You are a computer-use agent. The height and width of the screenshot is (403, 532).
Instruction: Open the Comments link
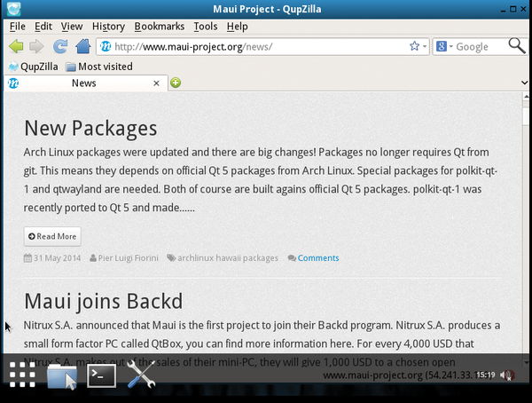pos(318,258)
